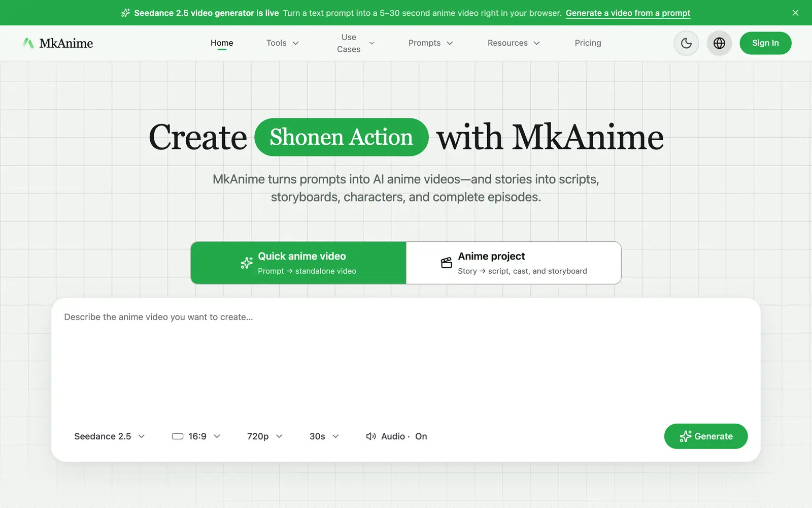Expand the Prompts menu
Image resolution: width=812 pixels, height=508 pixels.
coord(430,43)
